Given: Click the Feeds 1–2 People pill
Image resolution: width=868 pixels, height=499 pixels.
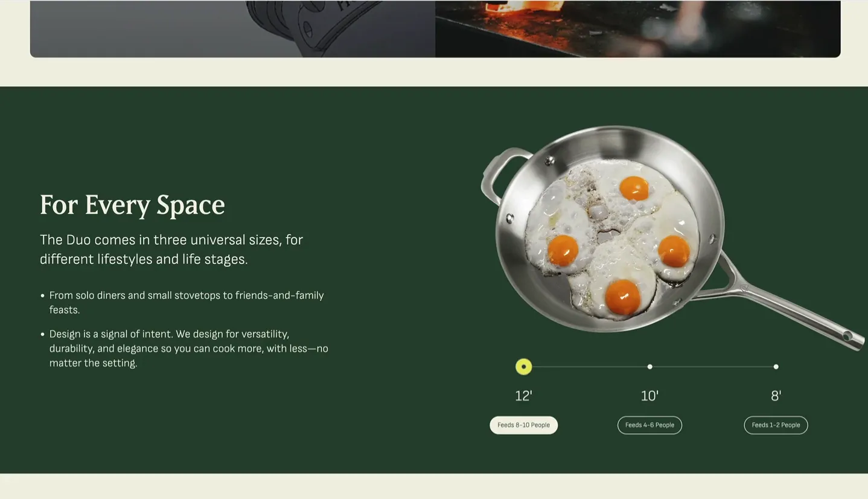Looking at the screenshot, I should tap(776, 425).
